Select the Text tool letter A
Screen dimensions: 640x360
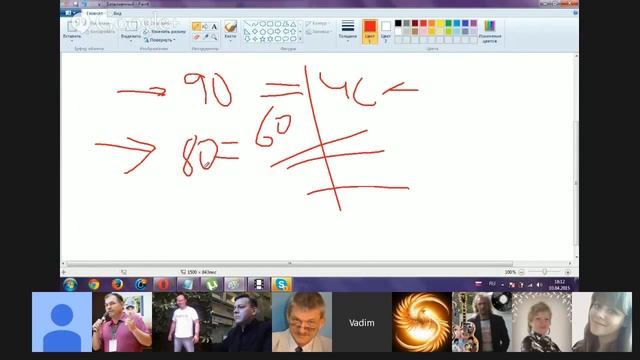[x=214, y=27]
